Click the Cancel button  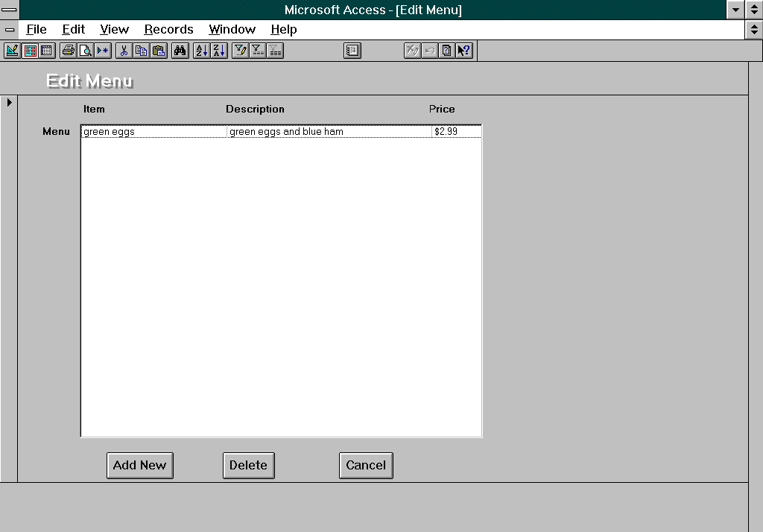(366, 466)
